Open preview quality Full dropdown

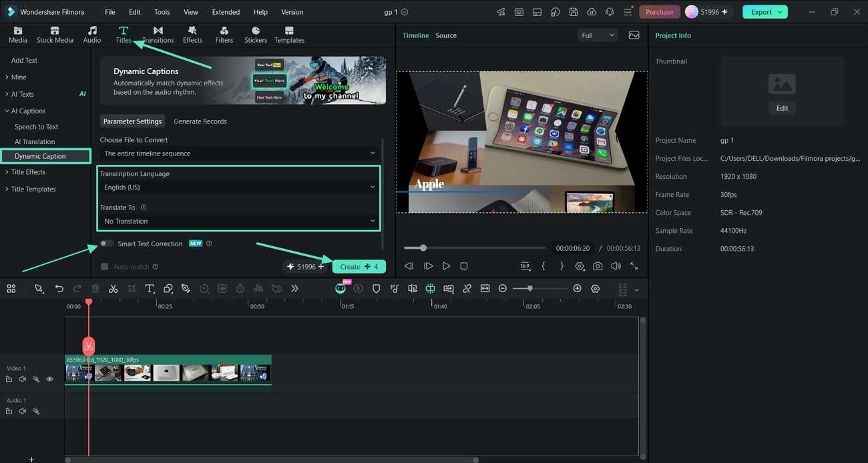click(x=597, y=35)
